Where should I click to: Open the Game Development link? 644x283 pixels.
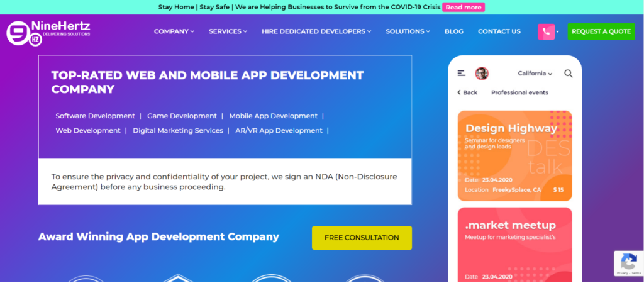tap(182, 116)
